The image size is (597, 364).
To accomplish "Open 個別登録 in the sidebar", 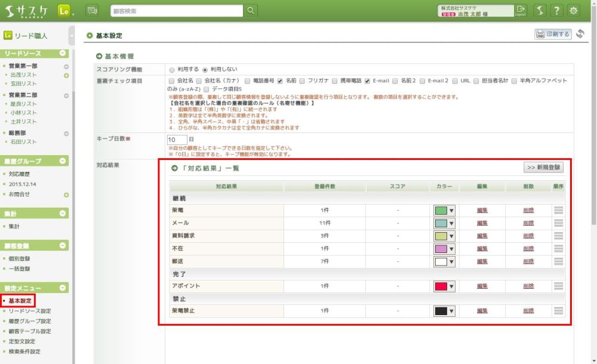I will pyautogui.click(x=20, y=258).
